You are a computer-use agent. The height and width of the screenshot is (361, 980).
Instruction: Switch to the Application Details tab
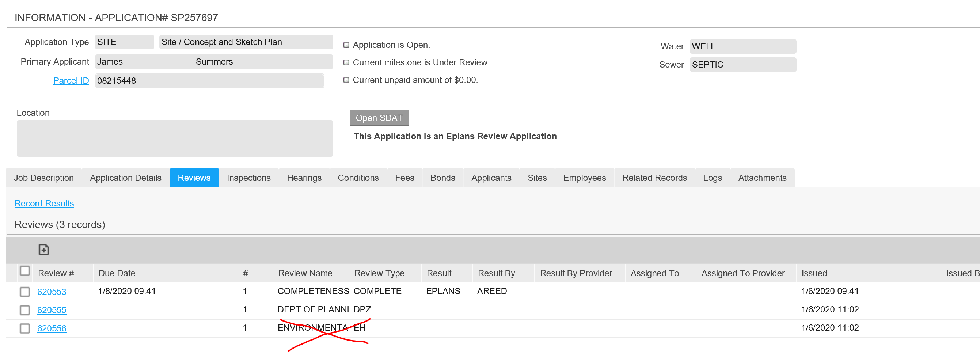coord(126,178)
